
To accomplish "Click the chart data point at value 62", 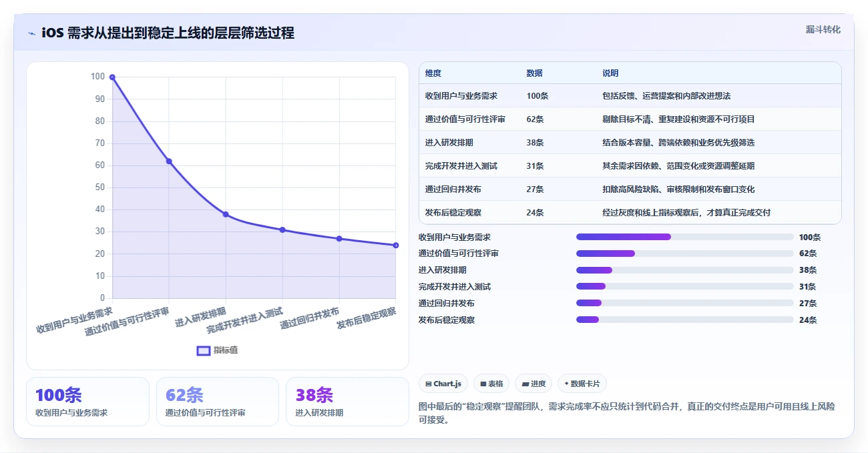I will point(169,161).
